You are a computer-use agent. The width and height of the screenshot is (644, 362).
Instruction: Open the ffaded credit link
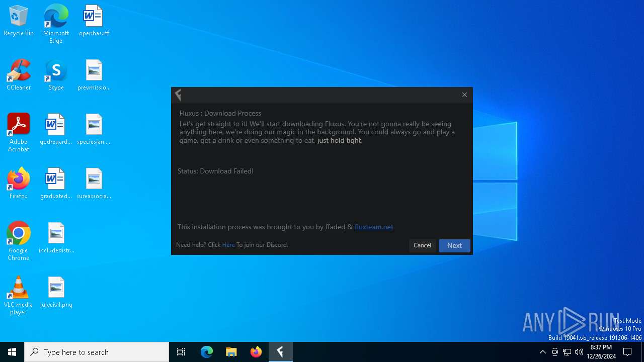pyautogui.click(x=335, y=227)
